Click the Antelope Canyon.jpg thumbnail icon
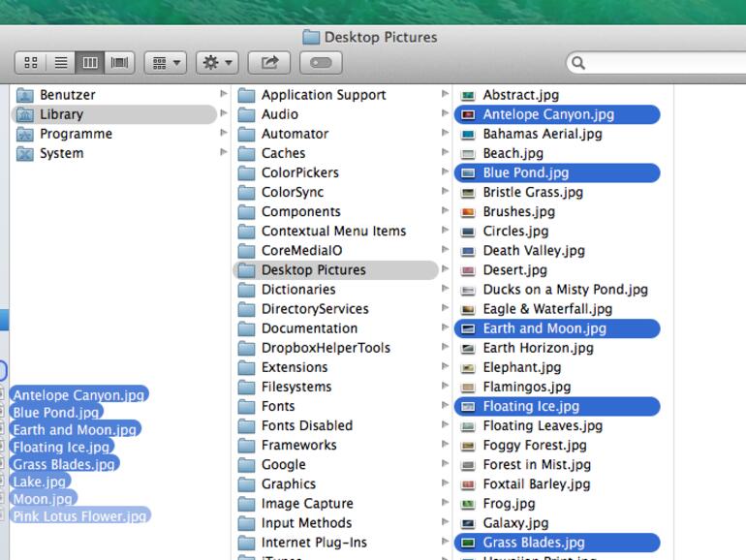 click(468, 114)
